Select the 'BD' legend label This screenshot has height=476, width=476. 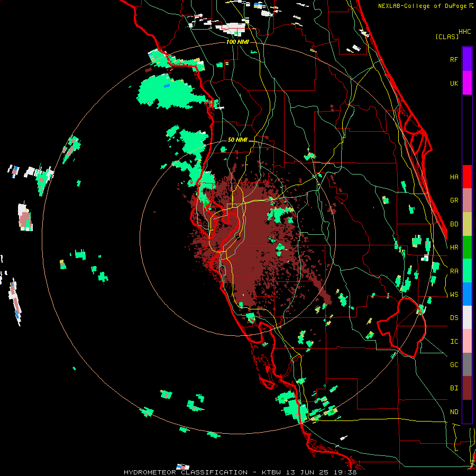coord(454,224)
